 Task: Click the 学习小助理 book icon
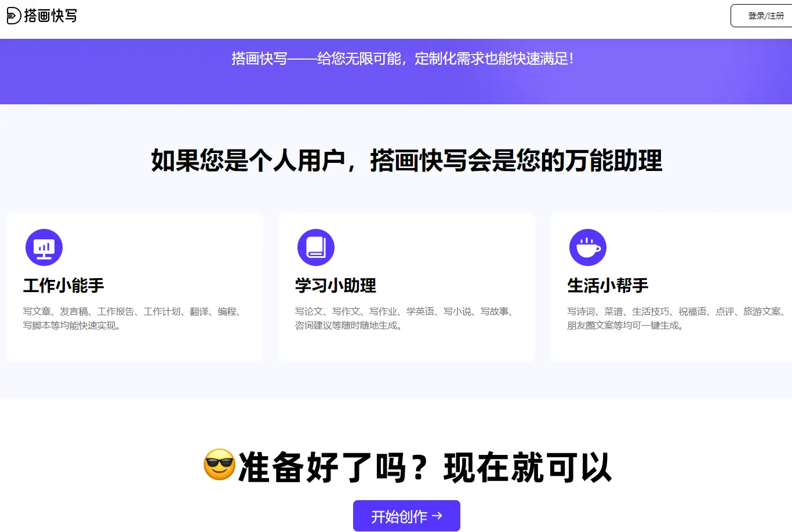(x=316, y=247)
